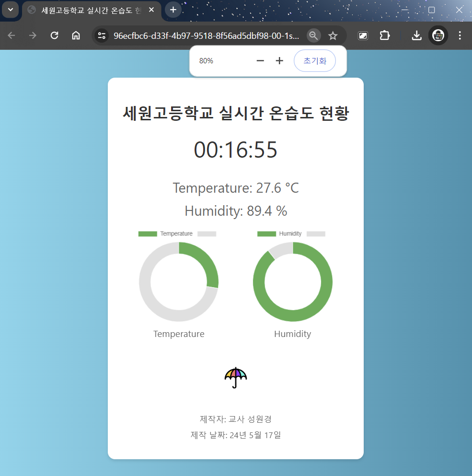Reload the current page
Image resolution: width=472 pixels, height=476 pixels.
(x=54, y=35)
